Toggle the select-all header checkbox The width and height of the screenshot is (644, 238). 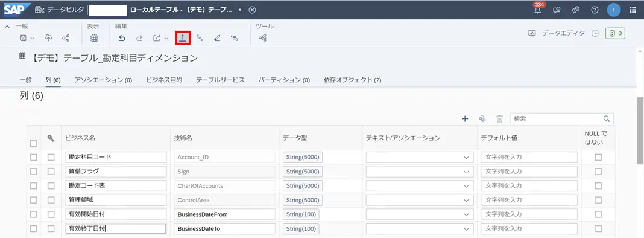34,144
